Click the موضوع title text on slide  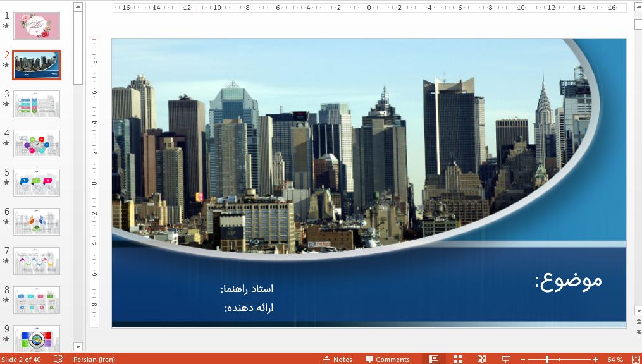[x=568, y=279]
